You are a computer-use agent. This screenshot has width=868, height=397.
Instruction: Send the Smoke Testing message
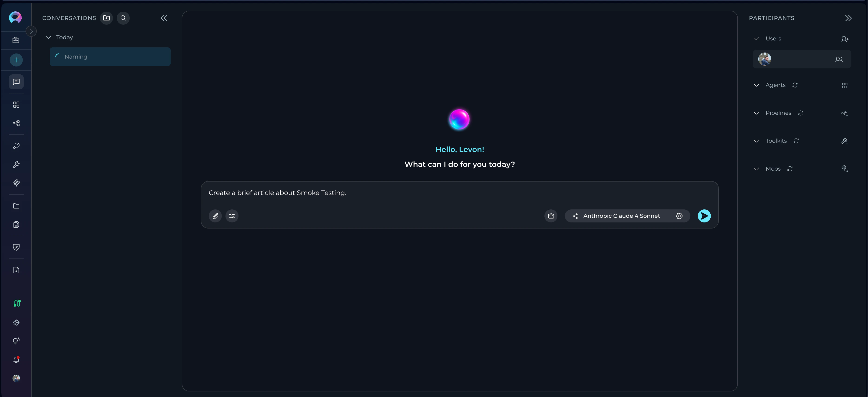[704, 216]
